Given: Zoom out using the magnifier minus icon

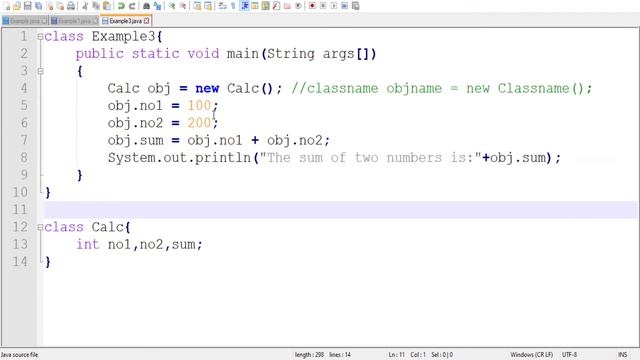Looking at the screenshot, I should (x=182, y=6).
